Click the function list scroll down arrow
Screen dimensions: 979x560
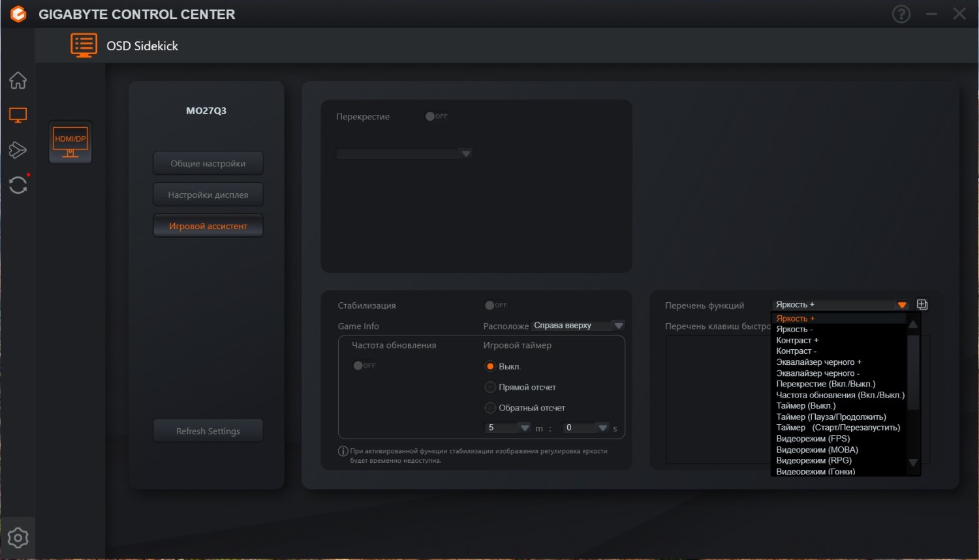click(x=913, y=463)
